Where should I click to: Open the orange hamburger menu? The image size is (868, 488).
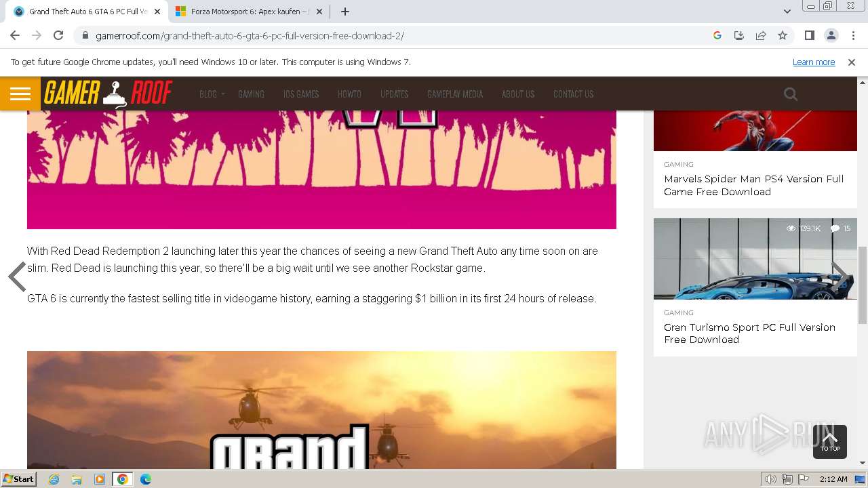click(x=20, y=94)
